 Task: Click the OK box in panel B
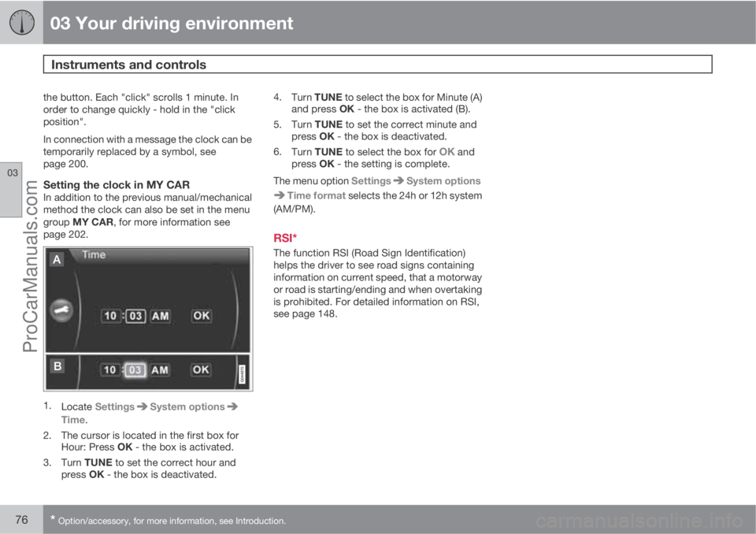201,369
